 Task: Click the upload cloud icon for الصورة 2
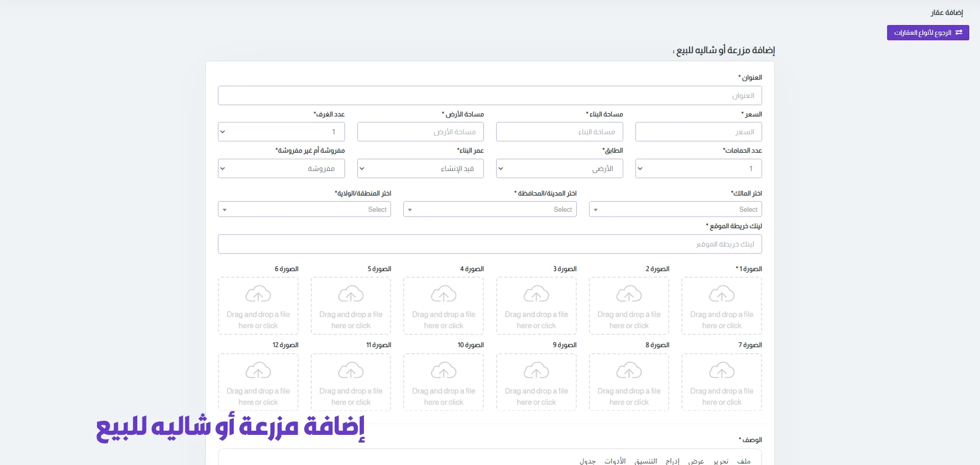pos(629,294)
